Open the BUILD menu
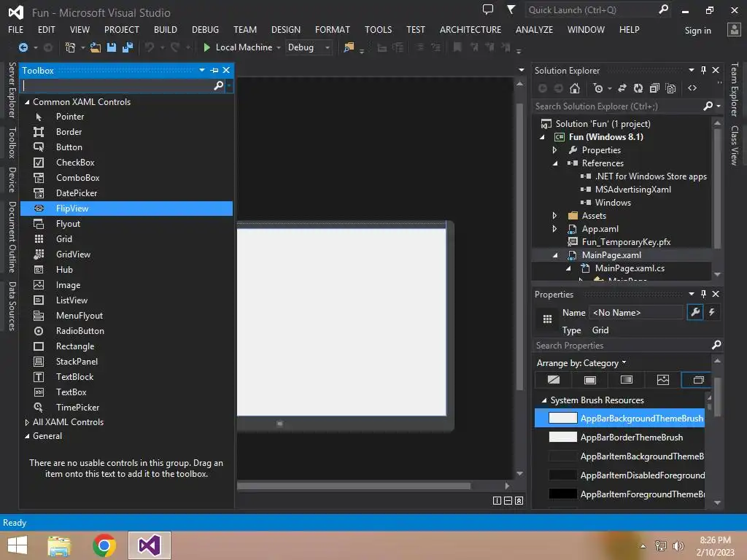The width and height of the screenshot is (747, 560). pos(166,29)
